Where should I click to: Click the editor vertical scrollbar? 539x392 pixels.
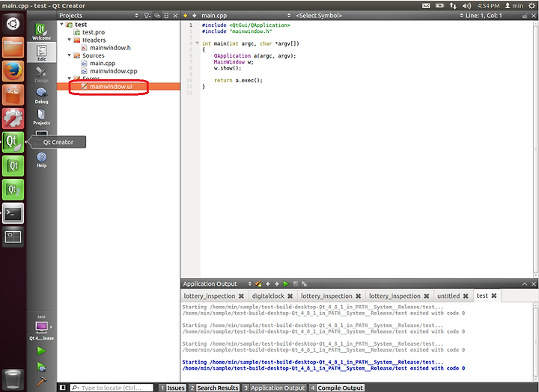[x=535, y=149]
